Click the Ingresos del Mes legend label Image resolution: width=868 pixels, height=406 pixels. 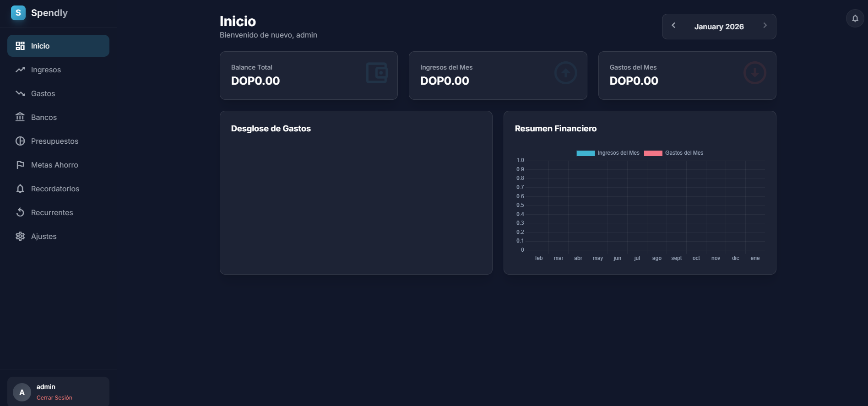[x=618, y=153]
